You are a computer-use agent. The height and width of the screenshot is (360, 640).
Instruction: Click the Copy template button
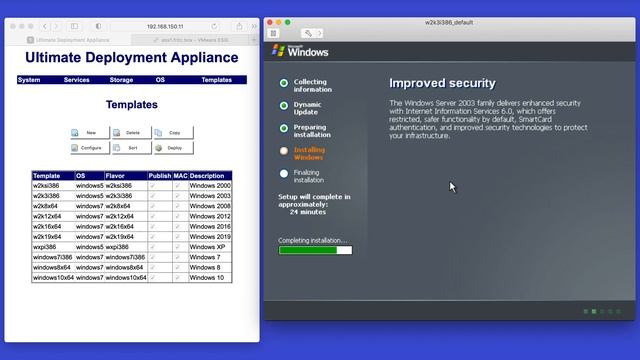click(x=173, y=133)
